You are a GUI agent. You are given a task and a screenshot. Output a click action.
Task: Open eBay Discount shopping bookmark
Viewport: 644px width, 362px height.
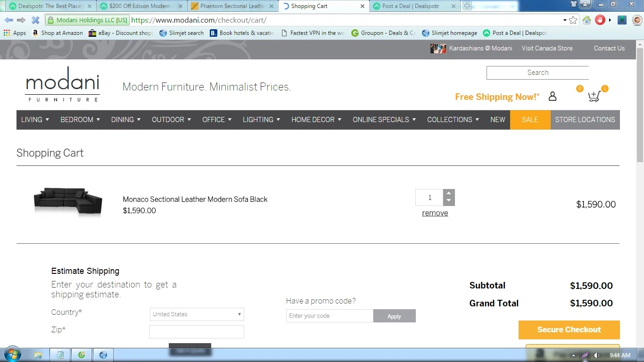tap(121, 33)
